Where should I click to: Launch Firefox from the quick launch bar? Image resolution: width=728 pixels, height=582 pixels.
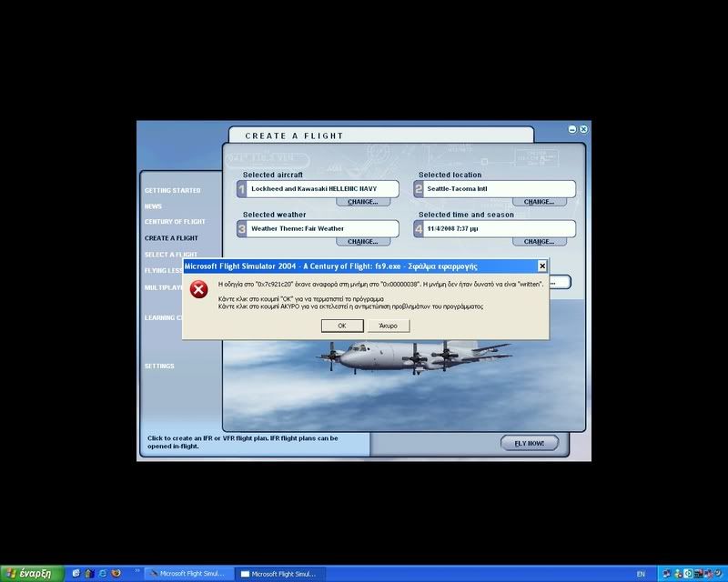point(116,573)
